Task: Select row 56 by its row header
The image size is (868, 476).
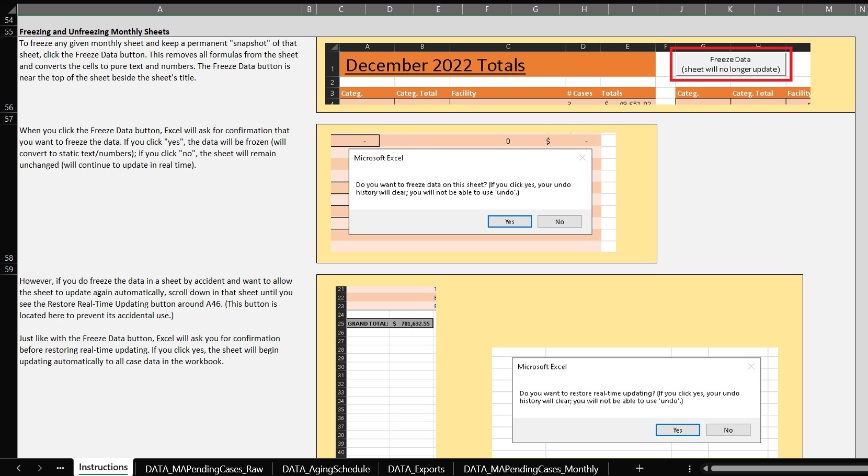Action: tap(8, 107)
